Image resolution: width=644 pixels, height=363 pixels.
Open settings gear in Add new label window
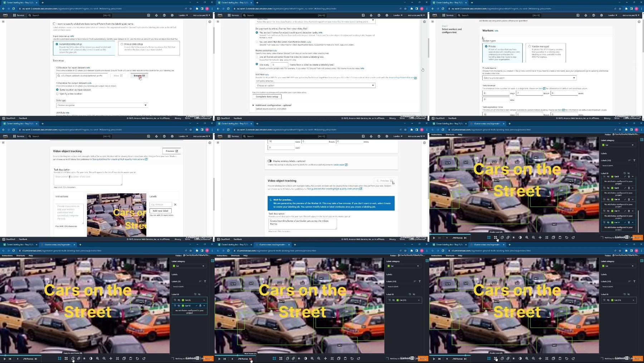(x=172, y=136)
